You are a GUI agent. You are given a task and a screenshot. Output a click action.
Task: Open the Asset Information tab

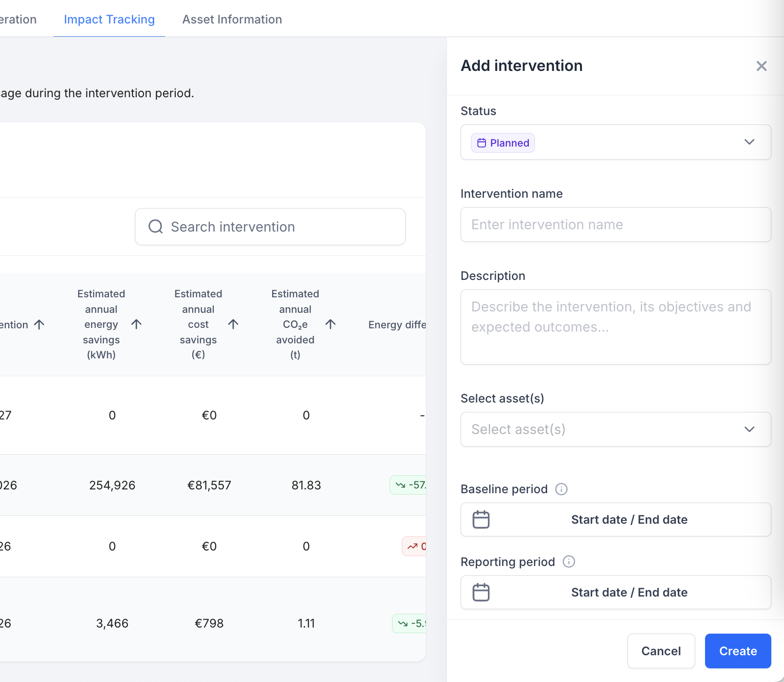(x=232, y=19)
